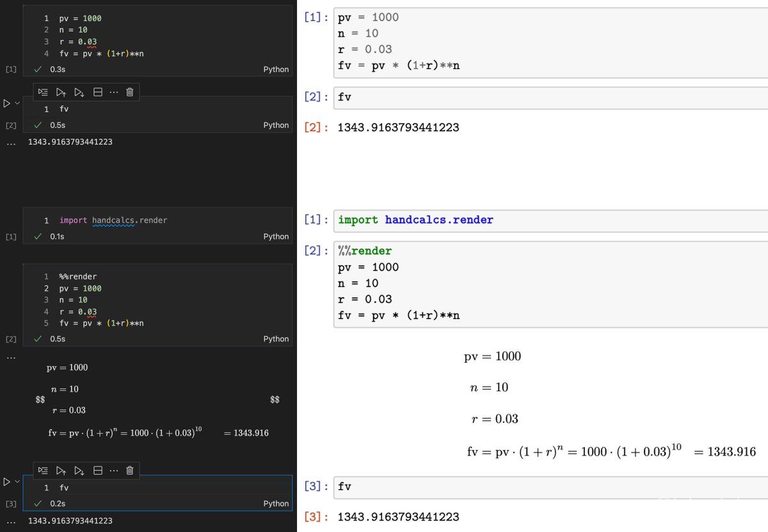
Task: Expand run options chevron beside cell [3]
Action: (17, 481)
